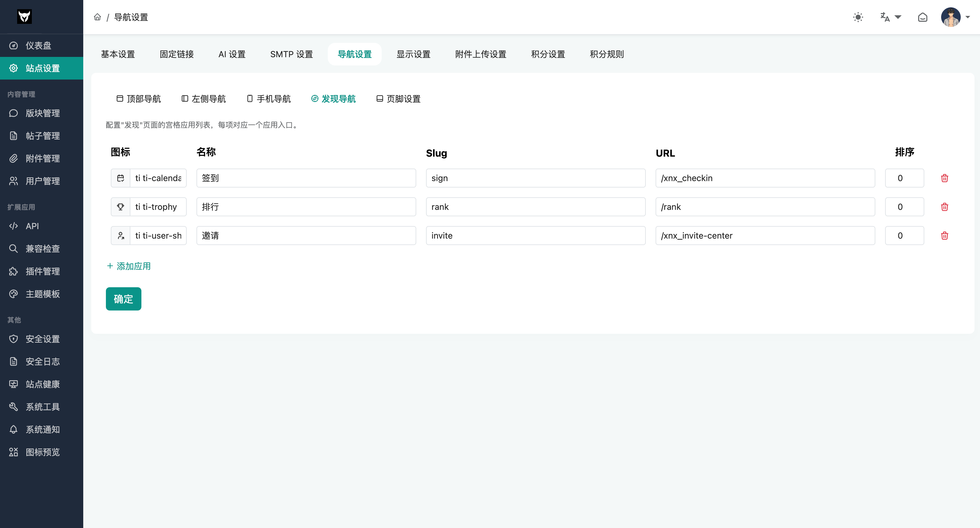Screen dimensions: 980x528
Task: Edit the /rank URL field
Action: click(x=765, y=207)
